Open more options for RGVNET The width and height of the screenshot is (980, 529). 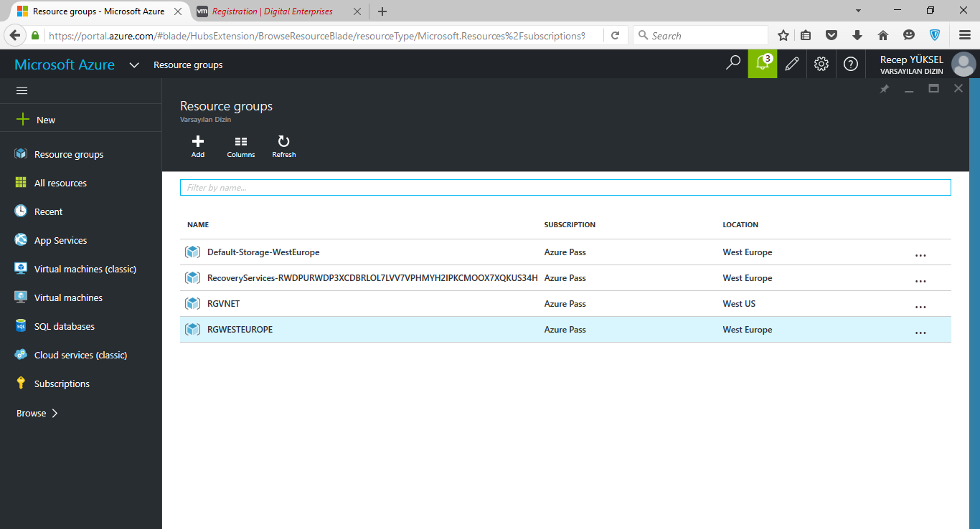pyautogui.click(x=920, y=306)
